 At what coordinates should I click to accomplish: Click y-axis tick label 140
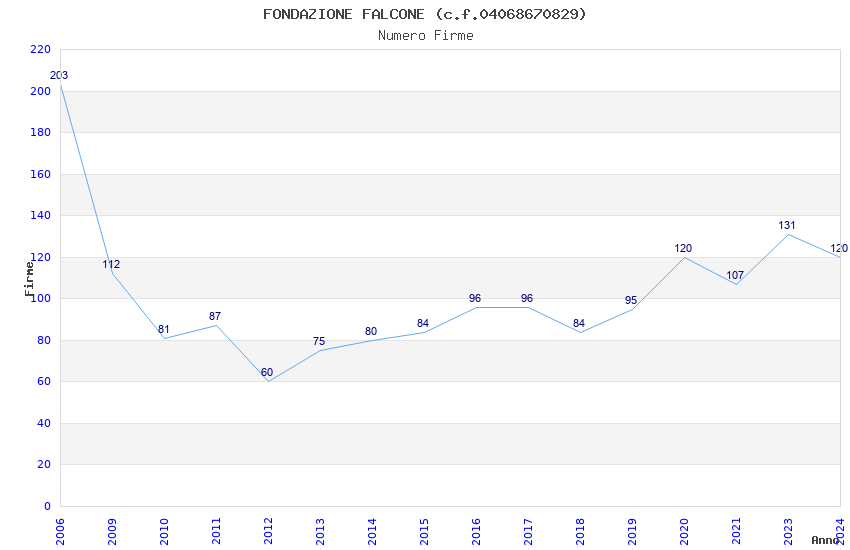(x=40, y=215)
